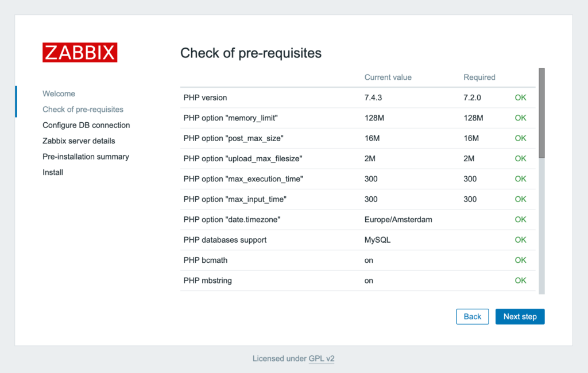Click the Check of pre-requisites heading

[251, 53]
